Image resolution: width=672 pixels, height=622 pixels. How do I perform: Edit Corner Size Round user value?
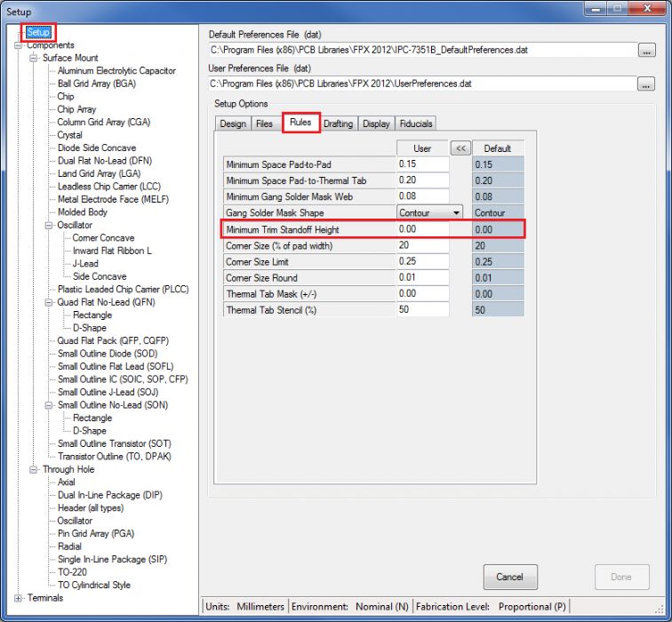click(x=422, y=277)
